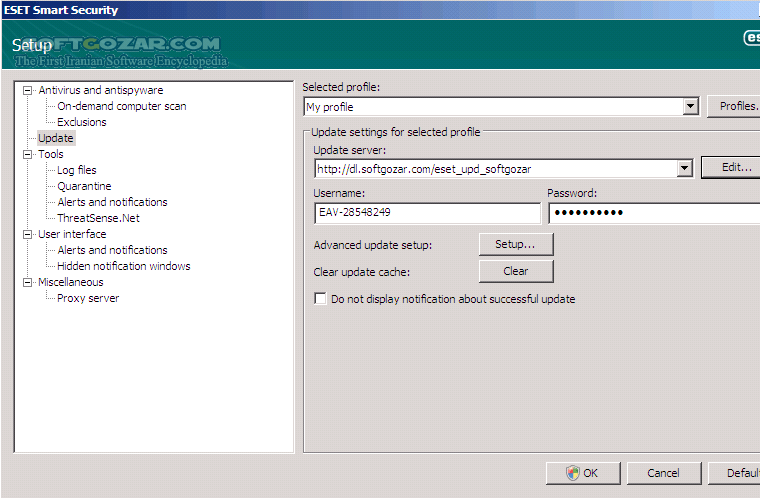Collapse the Antivirus and antispyware tree node
This screenshot has height=498, width=760.
click(x=28, y=90)
